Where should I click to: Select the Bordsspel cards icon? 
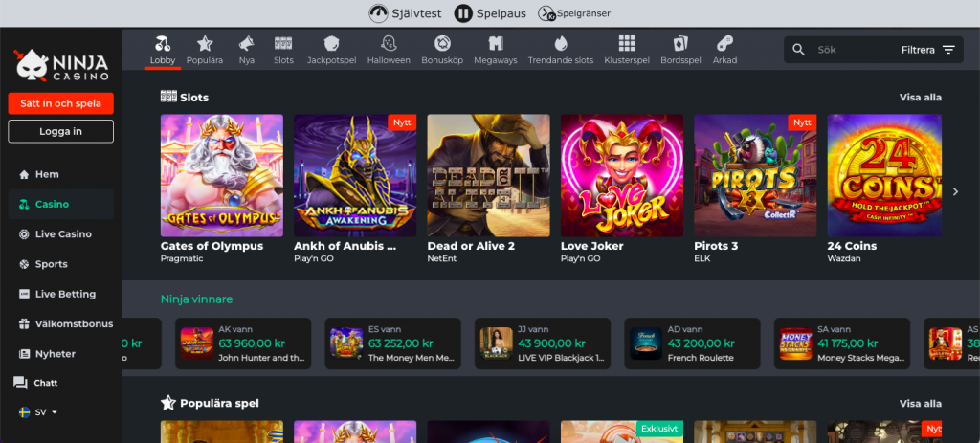pos(680,44)
